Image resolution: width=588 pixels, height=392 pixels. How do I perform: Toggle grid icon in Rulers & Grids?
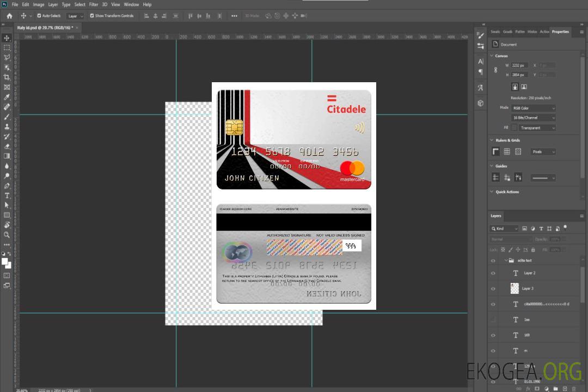pyautogui.click(x=507, y=151)
